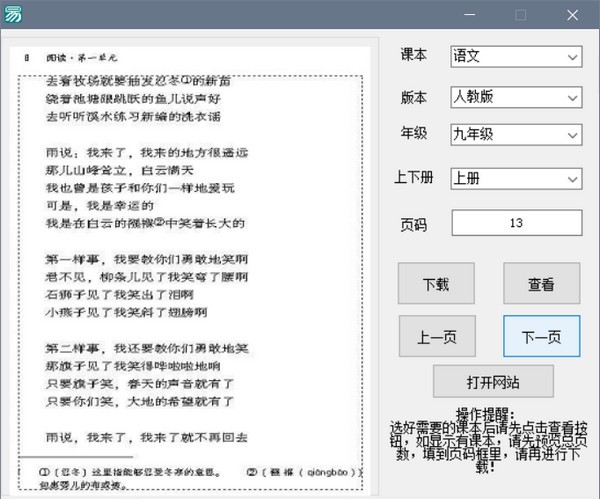600x499 pixels.
Task: Click the app logo in the title bar
Action: coord(14,14)
